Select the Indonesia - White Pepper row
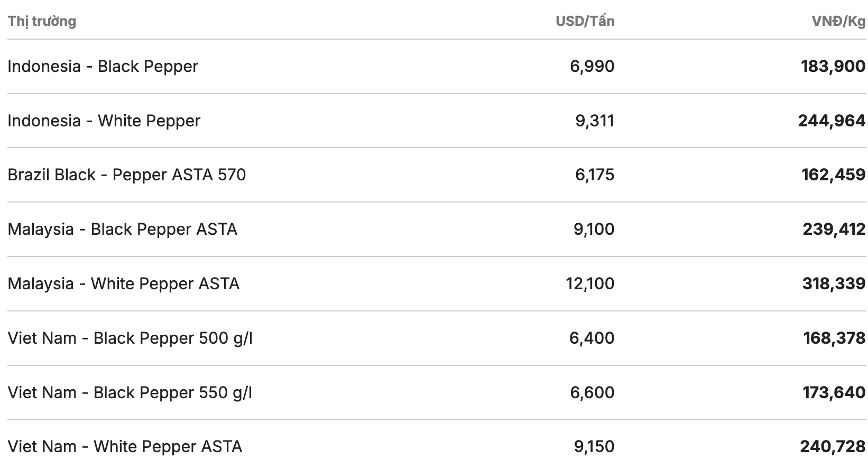Viewport: 868px width, 459px height. [x=104, y=121]
